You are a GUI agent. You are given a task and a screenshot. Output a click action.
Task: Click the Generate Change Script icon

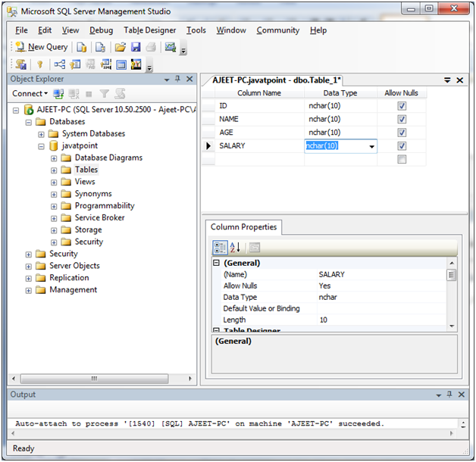pos(21,64)
